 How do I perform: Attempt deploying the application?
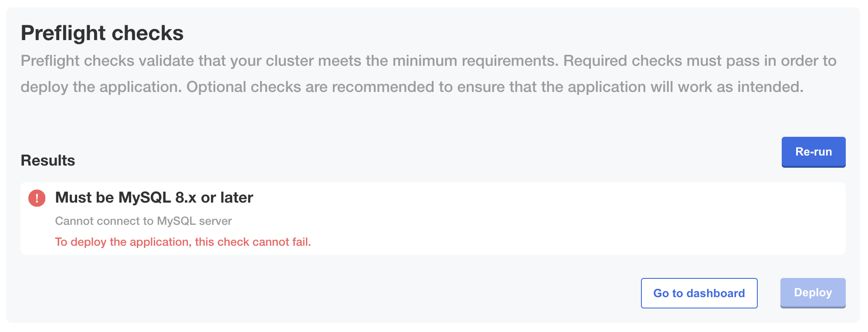812,293
